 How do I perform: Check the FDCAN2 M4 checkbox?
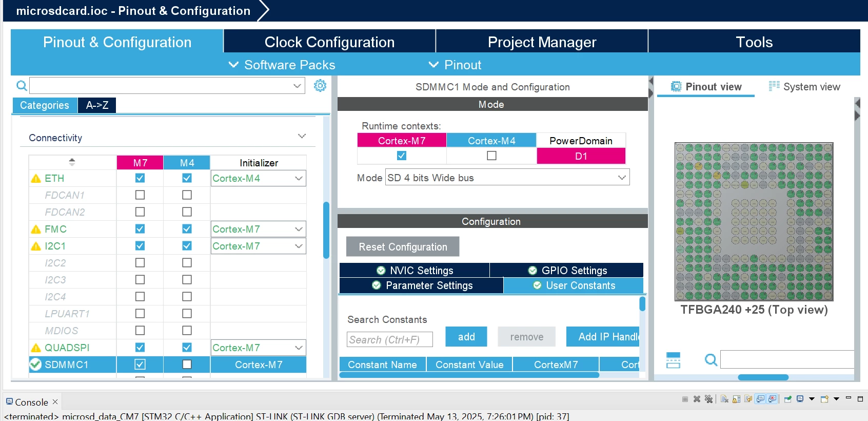(x=187, y=212)
